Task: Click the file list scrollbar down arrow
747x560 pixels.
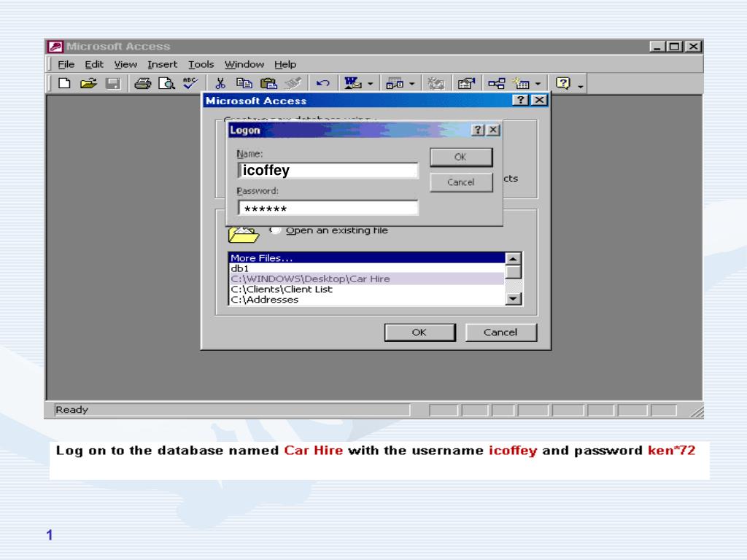Action: point(513,299)
